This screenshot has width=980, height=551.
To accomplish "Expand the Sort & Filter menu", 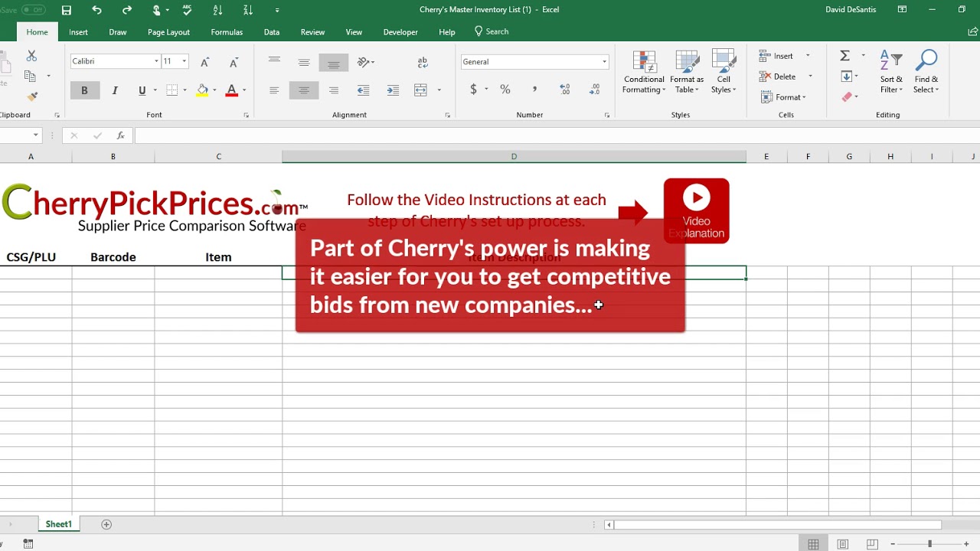I will click(891, 73).
